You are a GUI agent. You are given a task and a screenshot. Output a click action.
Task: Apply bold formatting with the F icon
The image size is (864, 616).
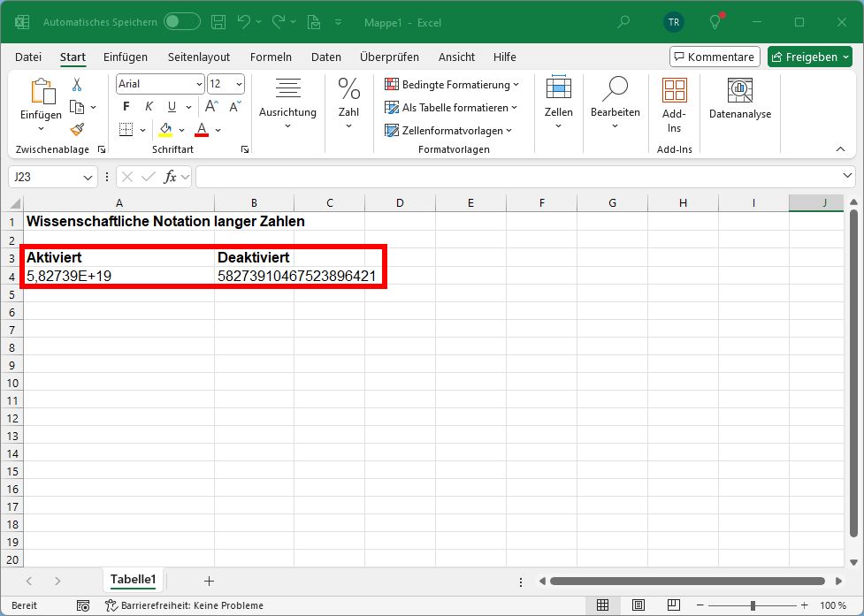pos(127,106)
